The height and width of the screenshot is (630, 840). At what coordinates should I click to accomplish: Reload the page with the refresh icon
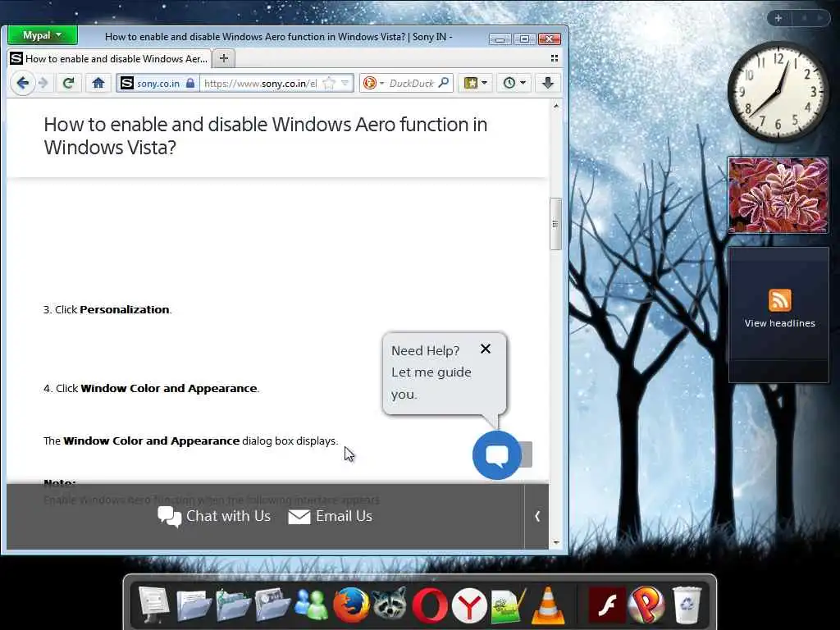[x=68, y=84]
